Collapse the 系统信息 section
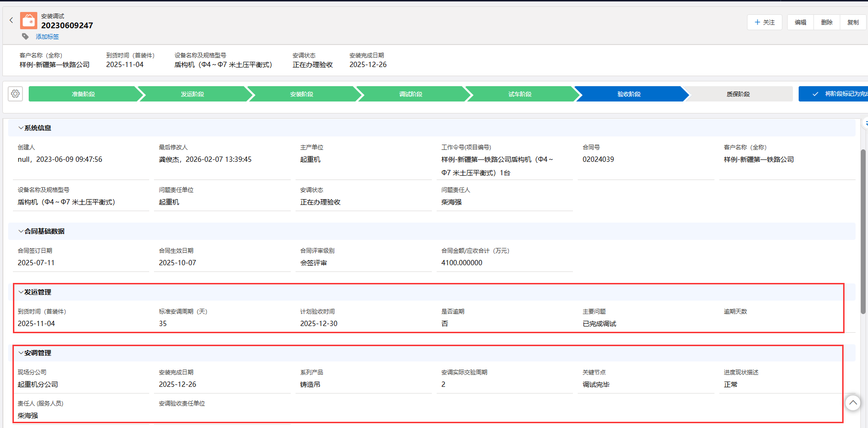 21,128
